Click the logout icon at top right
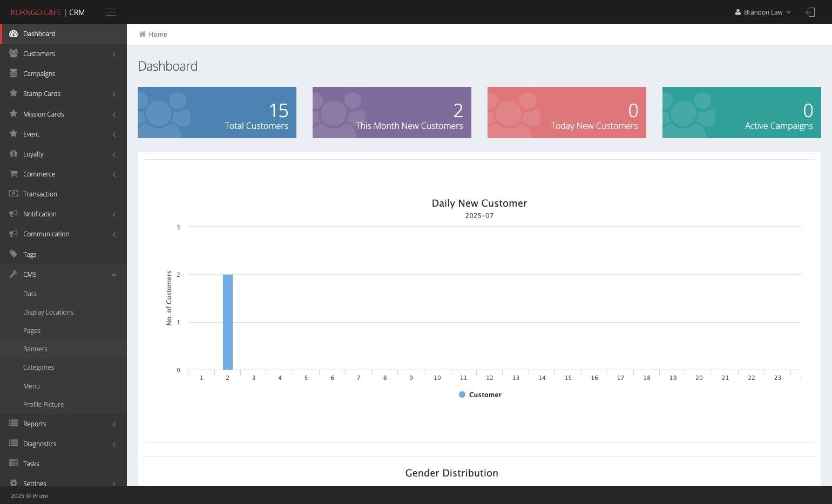 810,12
